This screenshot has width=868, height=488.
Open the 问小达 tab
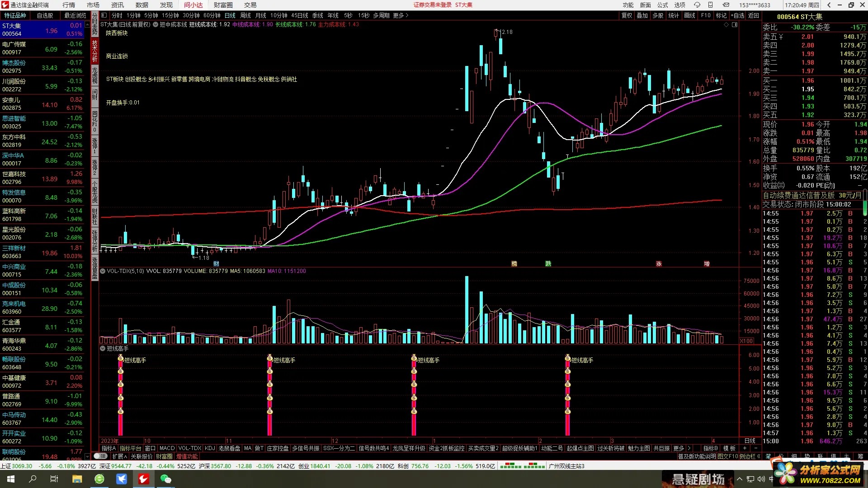click(193, 5)
